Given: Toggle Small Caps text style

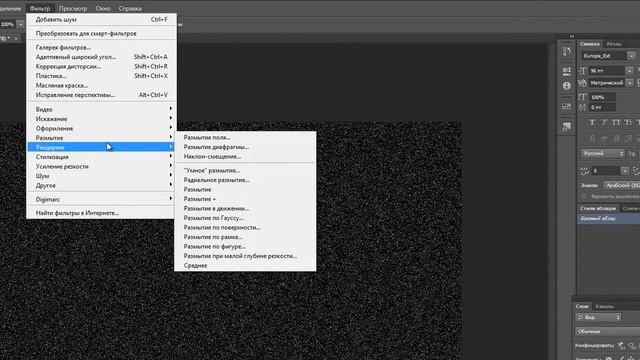Looking at the screenshot, I should 628,122.
